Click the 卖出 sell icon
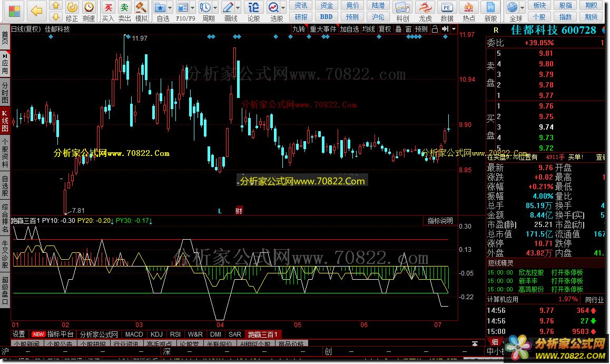 click(124, 7)
